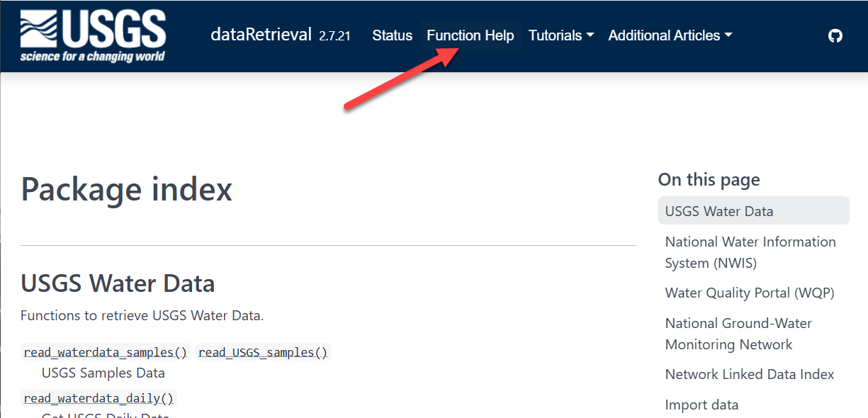Viewport: 868px width, 418px height.
Task: Click the version number 2.7.21
Action: pyautogui.click(x=334, y=36)
